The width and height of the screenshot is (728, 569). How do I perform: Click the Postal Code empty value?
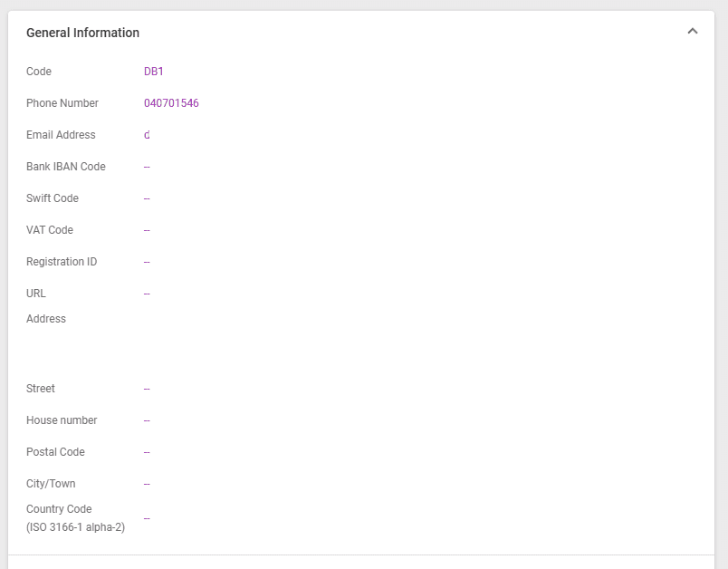pos(147,452)
